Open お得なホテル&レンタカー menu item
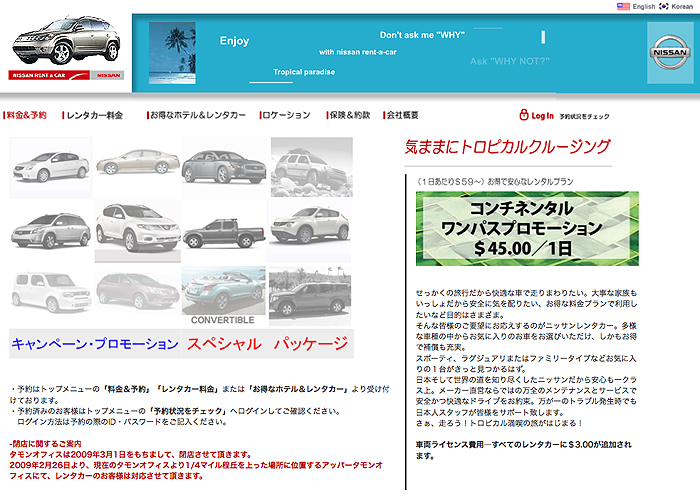Screen dimensions: 700x503 click(196, 115)
